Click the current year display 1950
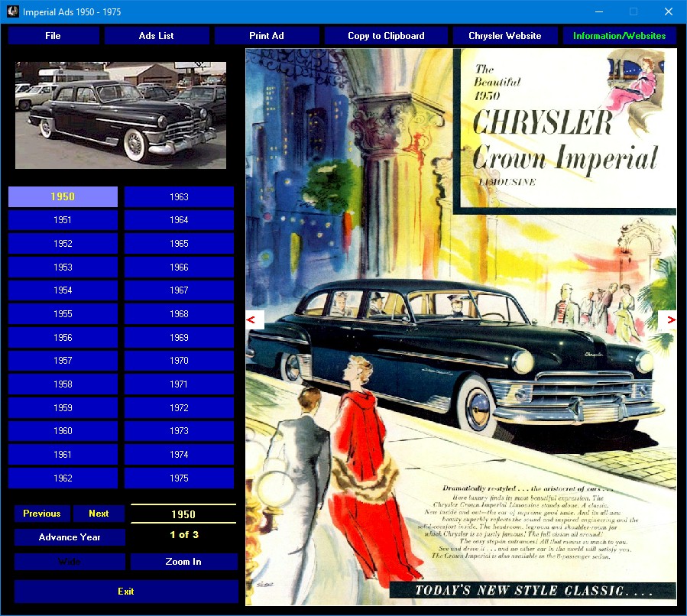The height and width of the screenshot is (616, 687). [183, 514]
